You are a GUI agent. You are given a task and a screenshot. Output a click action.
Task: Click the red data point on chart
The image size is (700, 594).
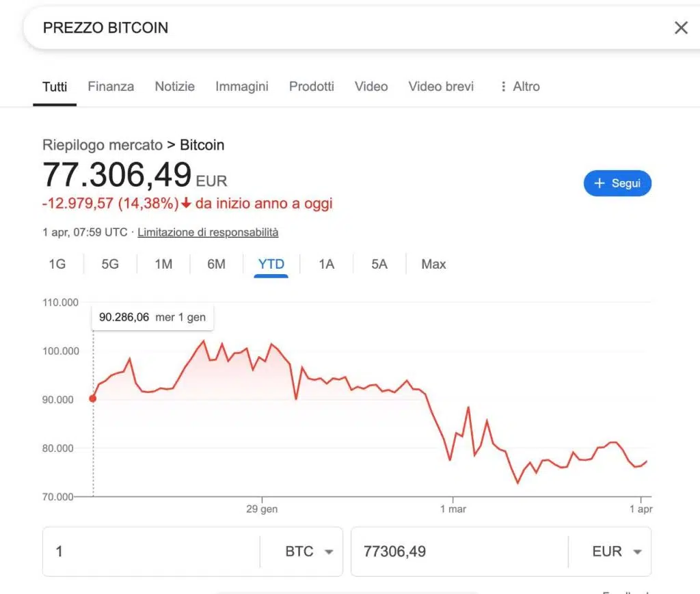tap(93, 399)
